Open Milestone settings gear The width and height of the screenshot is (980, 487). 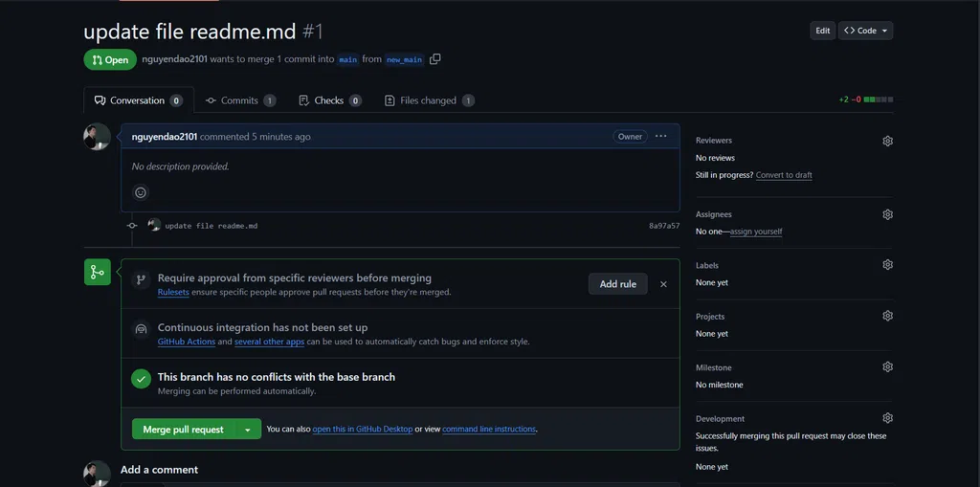[x=887, y=367]
